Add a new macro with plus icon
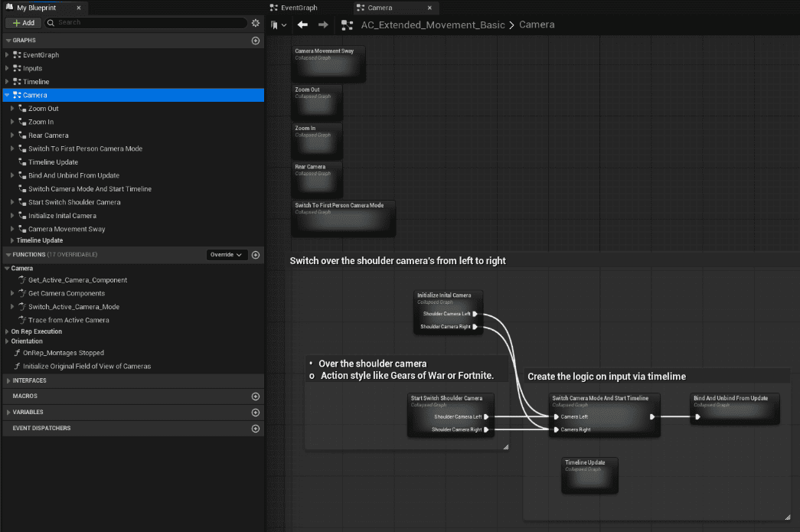The image size is (800, 532). [x=256, y=397]
